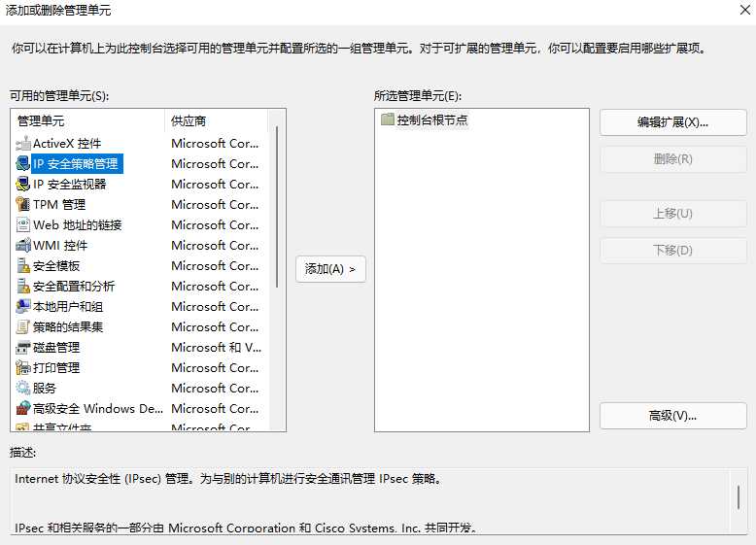Select WMI 控件 entry
The height and width of the screenshot is (545, 756).
click(60, 245)
